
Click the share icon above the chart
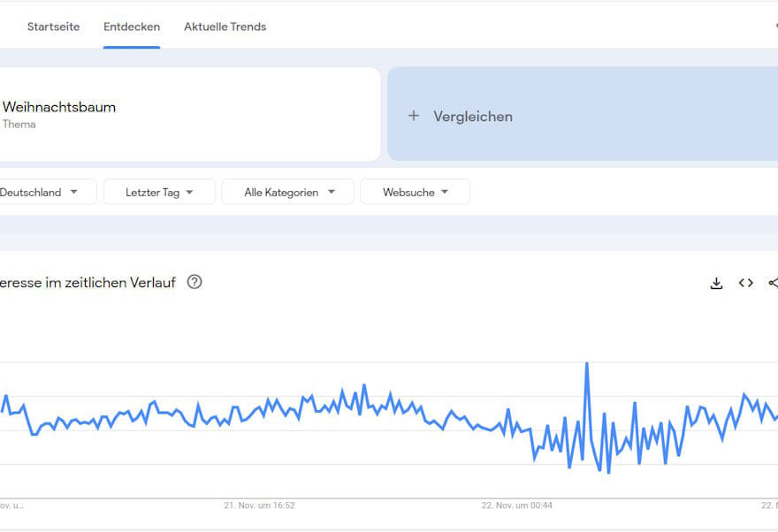click(x=774, y=283)
